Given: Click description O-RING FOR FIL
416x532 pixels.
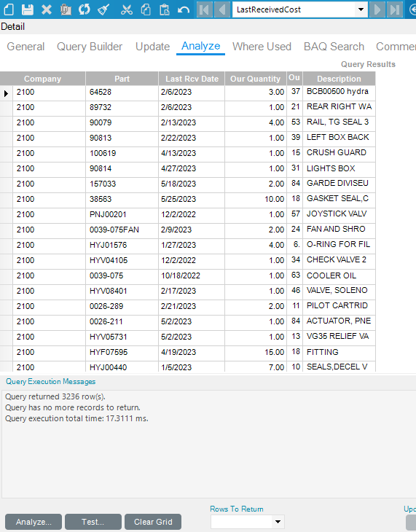Looking at the screenshot, I should pos(339,244).
